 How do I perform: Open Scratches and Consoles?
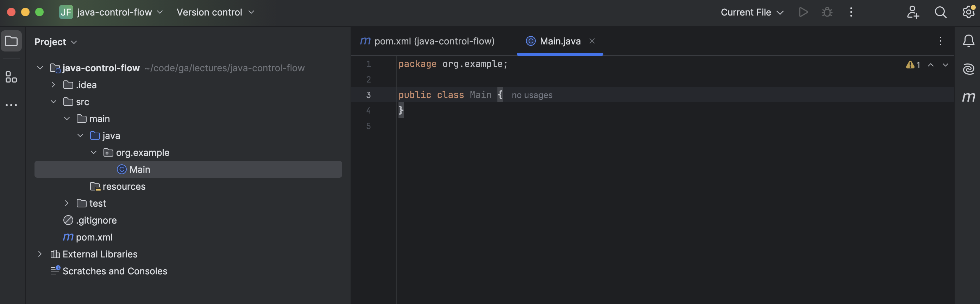click(x=114, y=271)
